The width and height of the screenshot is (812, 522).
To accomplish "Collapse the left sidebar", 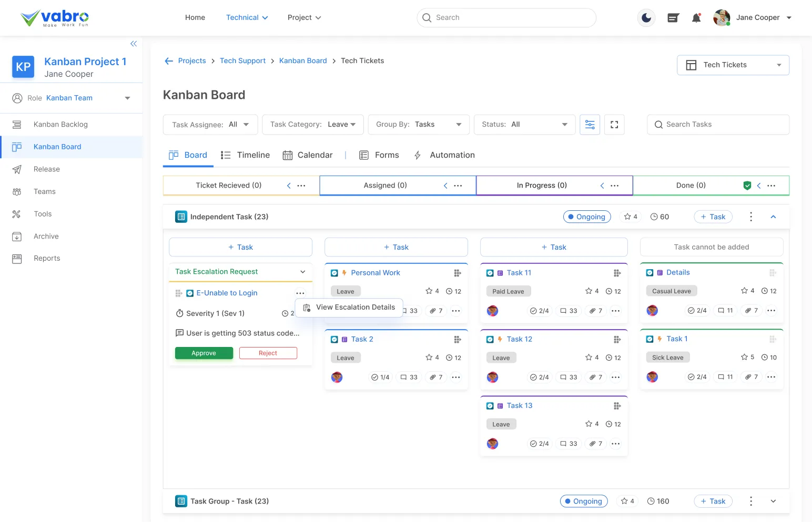I will click(134, 44).
